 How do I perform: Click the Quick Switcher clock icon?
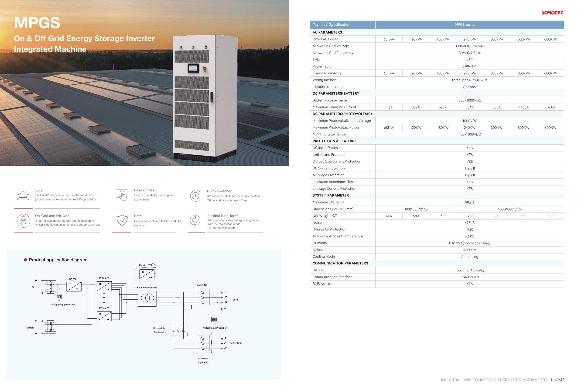click(196, 196)
